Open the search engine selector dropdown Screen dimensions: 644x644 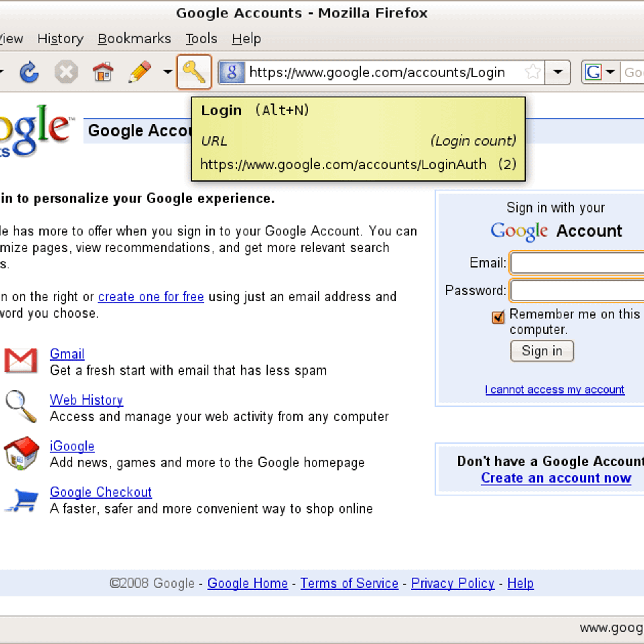[x=611, y=72]
